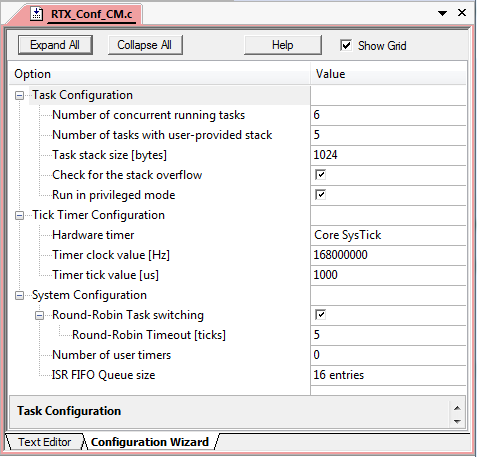Collapse the Round-Robin Task switching node
This screenshot has width=477, height=457.
tap(39, 315)
